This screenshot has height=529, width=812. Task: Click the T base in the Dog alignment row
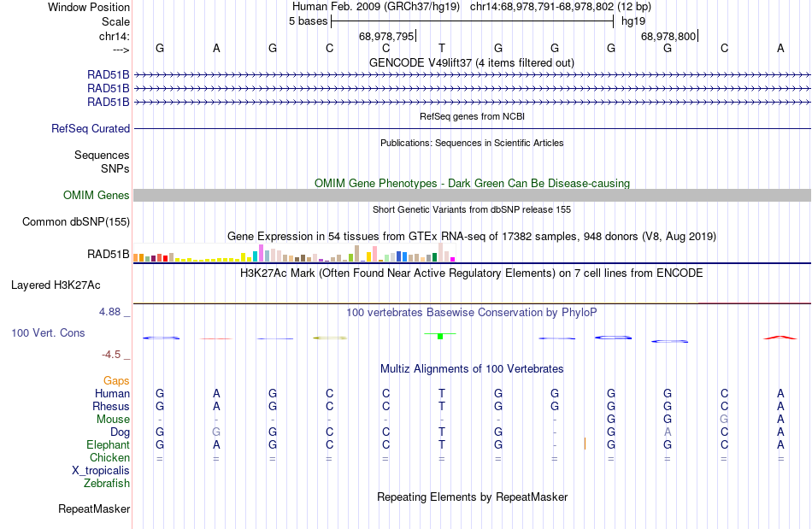pos(442,432)
